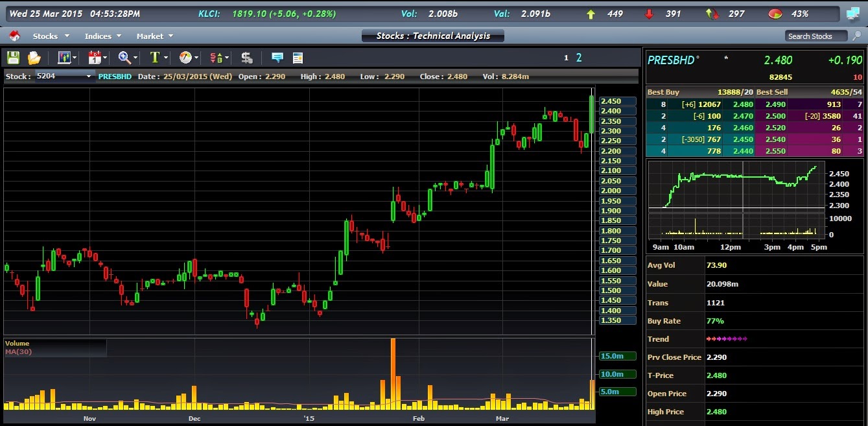Open the Stocks menu
Image resolution: width=868 pixels, height=426 pixels.
coord(51,36)
